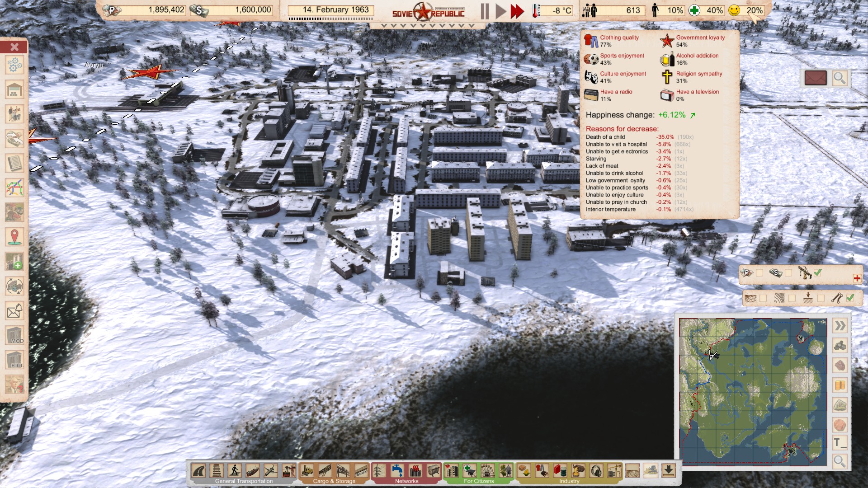Open the money exchange economy icon
The height and width of the screenshot is (488, 868).
tap(14, 138)
